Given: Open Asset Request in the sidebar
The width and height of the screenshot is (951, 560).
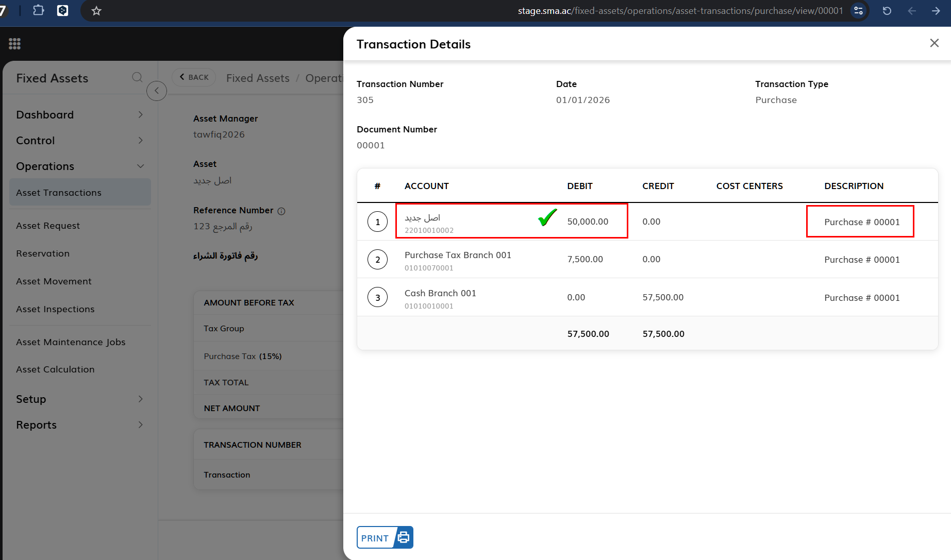Looking at the screenshot, I should (x=48, y=225).
